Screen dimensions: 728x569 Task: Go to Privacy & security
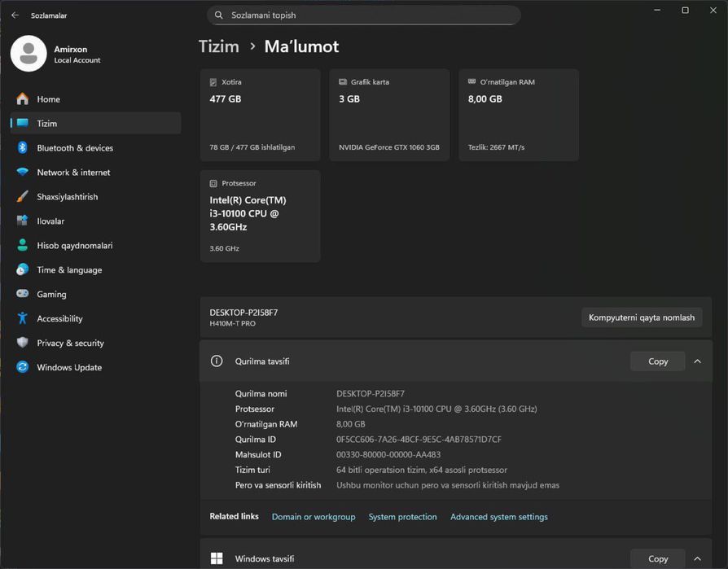[x=95, y=343]
